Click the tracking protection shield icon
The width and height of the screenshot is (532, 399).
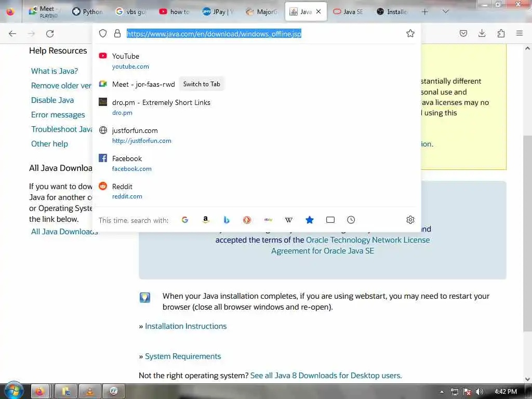[x=103, y=33]
